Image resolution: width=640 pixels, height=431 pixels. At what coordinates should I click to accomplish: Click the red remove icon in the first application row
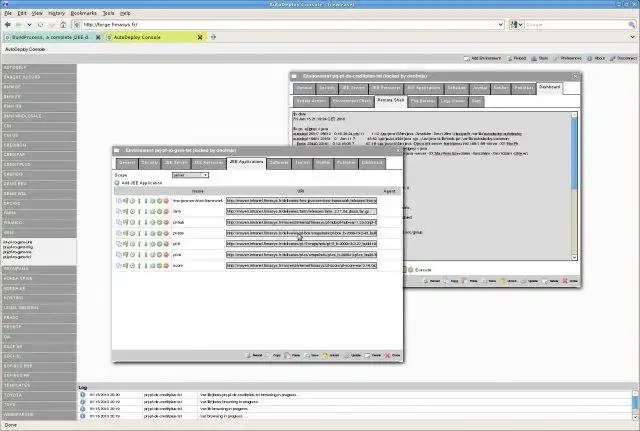166,201
